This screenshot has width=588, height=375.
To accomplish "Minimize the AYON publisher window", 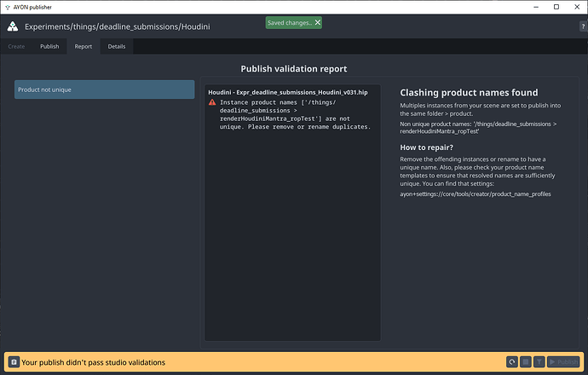I will pyautogui.click(x=536, y=7).
